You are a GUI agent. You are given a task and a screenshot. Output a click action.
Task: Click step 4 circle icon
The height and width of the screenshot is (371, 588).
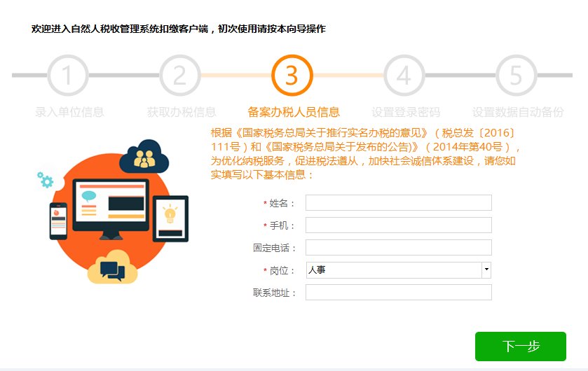(x=404, y=75)
